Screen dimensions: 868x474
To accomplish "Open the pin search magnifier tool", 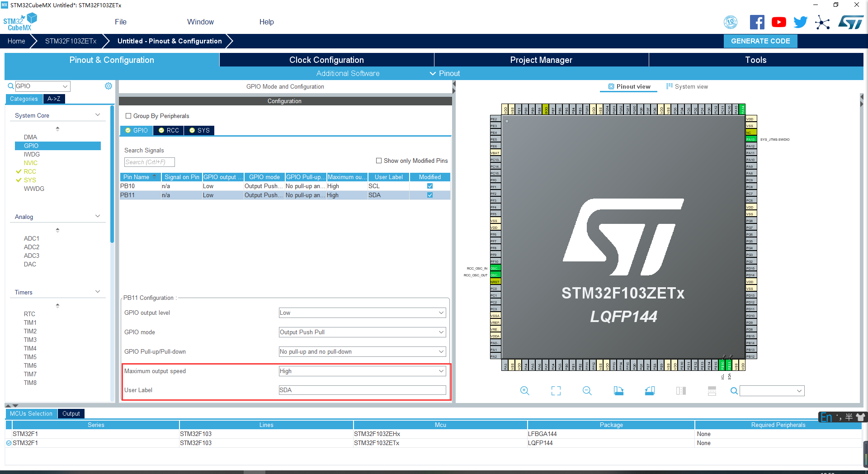I will click(733, 390).
